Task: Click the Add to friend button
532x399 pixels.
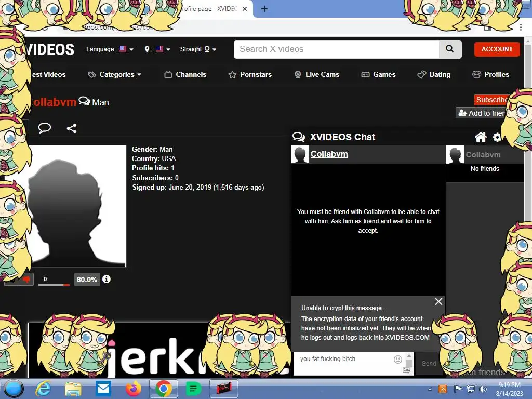Action: tap(481, 113)
